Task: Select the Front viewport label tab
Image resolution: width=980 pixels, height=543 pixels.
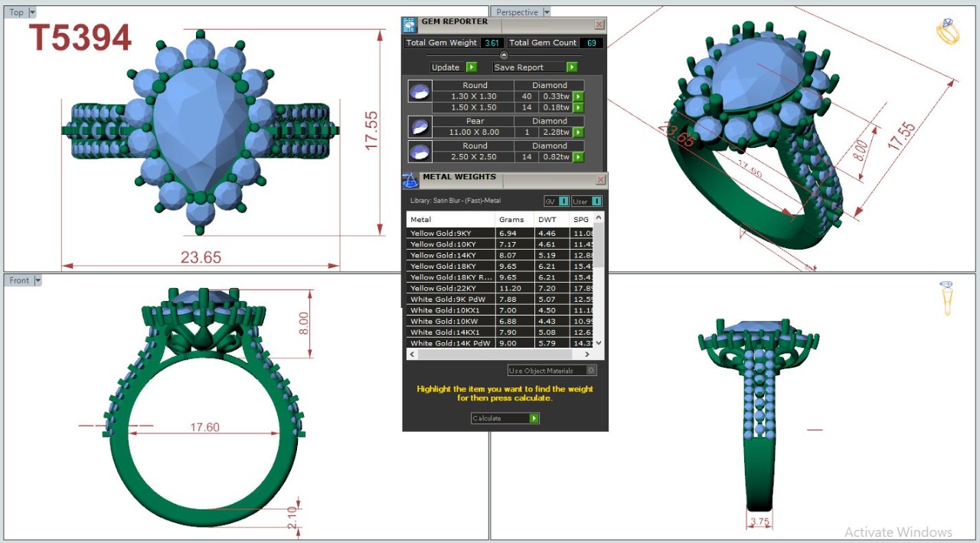Action: [x=19, y=280]
